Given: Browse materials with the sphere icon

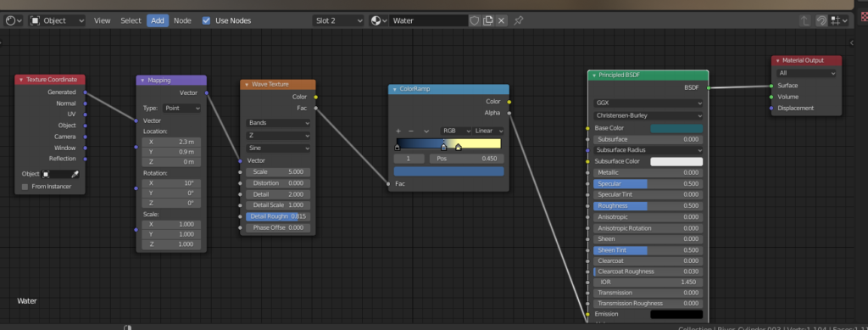Looking at the screenshot, I should click(x=379, y=20).
